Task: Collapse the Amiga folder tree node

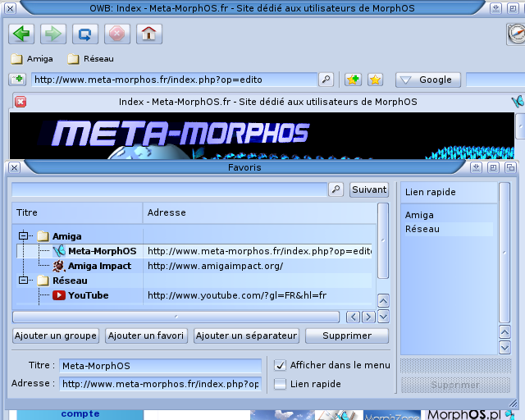Action: pyautogui.click(x=23, y=235)
